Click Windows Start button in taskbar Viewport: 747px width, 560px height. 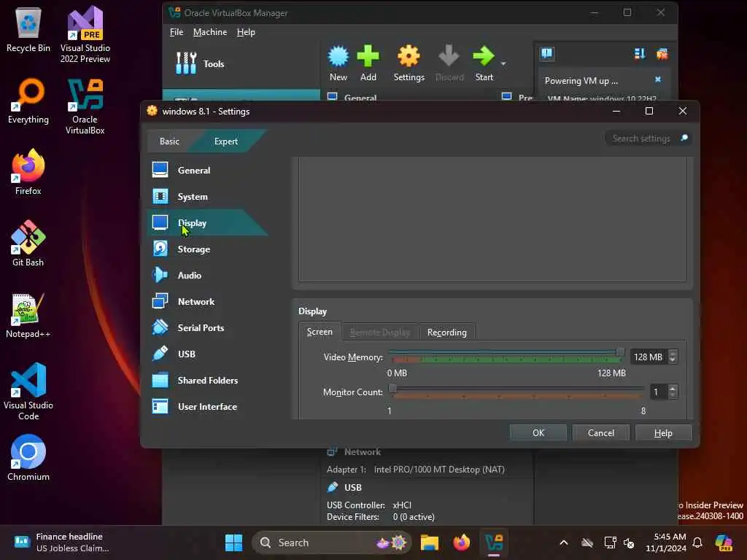pyautogui.click(x=233, y=542)
